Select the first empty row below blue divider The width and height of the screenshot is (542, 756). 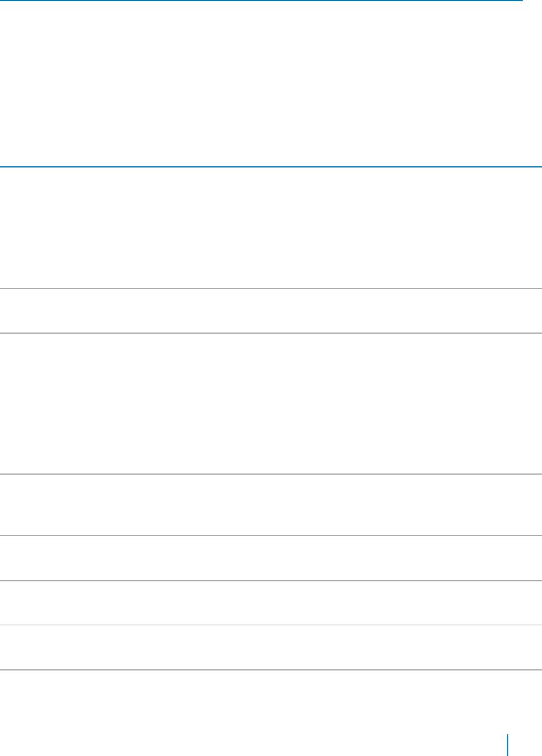pyautogui.click(x=271, y=228)
